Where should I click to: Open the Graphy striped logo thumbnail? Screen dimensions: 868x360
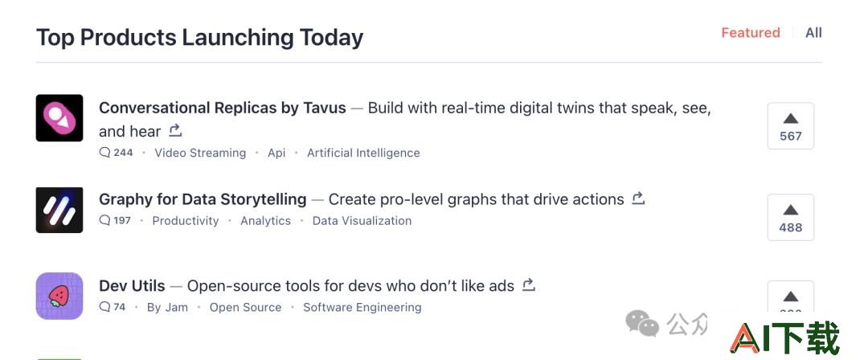tap(59, 210)
